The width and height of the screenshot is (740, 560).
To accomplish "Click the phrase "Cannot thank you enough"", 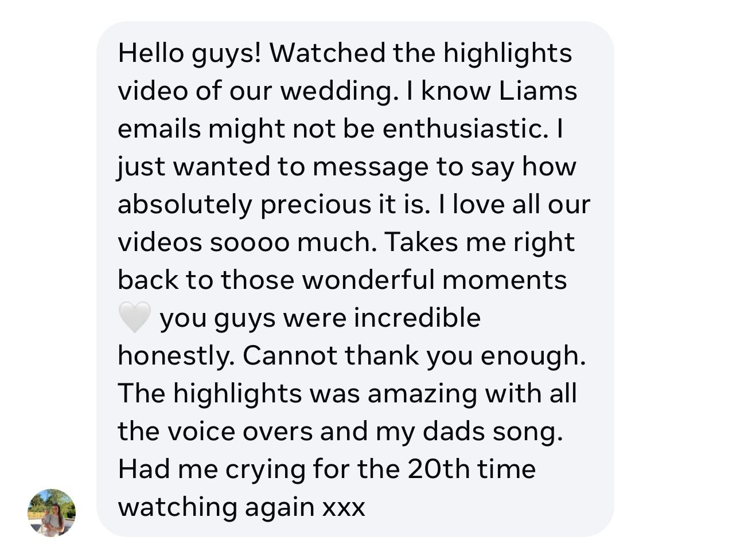I will 413,355.
